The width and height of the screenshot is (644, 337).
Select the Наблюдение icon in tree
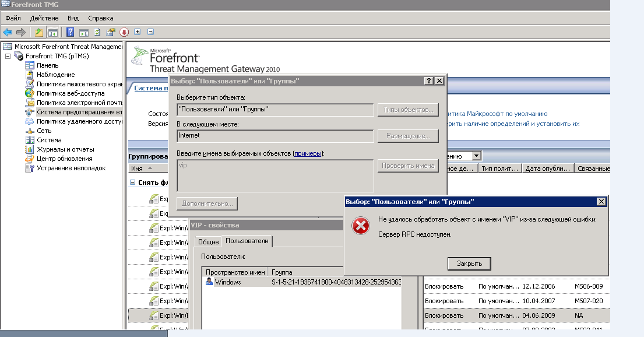coord(30,75)
